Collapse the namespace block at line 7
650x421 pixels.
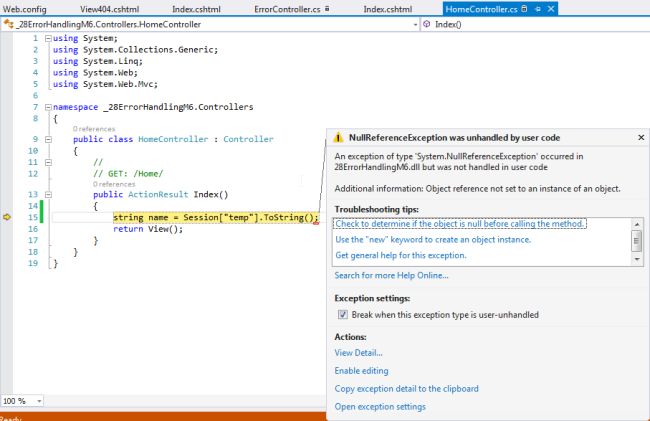(48, 107)
